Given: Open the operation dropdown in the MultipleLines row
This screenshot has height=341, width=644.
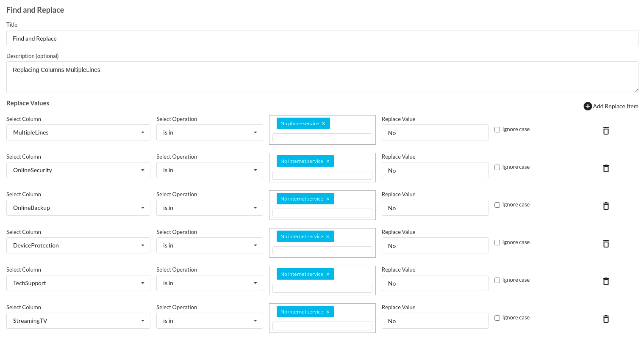Looking at the screenshot, I should click(210, 132).
